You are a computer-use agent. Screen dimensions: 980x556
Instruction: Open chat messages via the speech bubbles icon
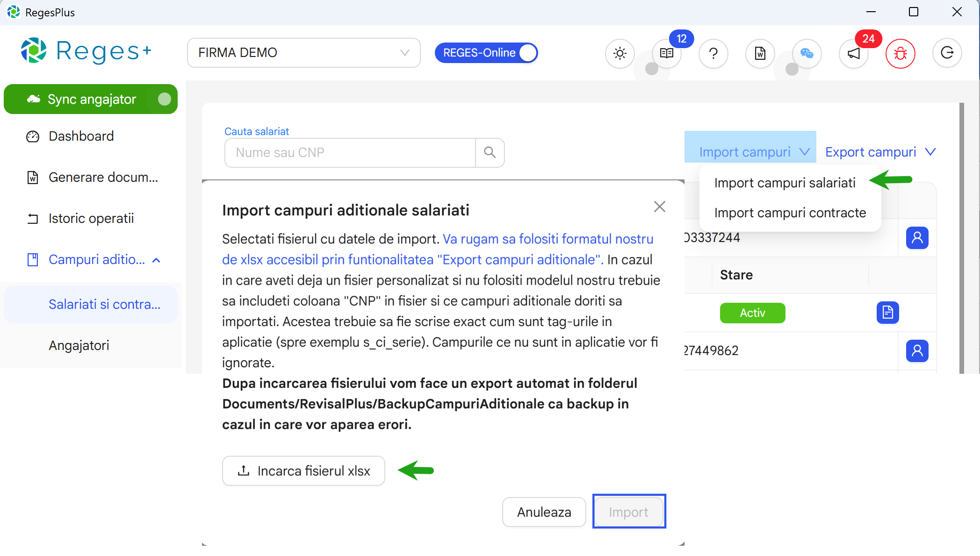(x=807, y=53)
